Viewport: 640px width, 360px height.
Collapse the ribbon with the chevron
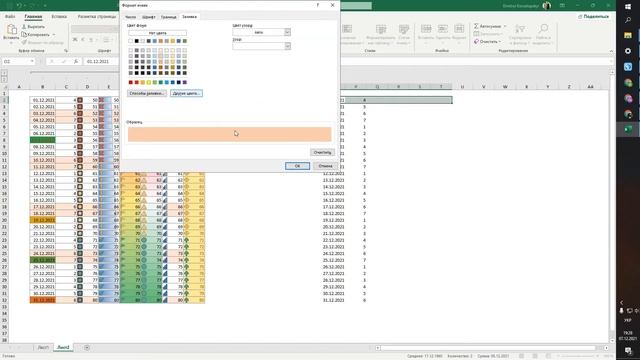pyautogui.click(x=611, y=51)
